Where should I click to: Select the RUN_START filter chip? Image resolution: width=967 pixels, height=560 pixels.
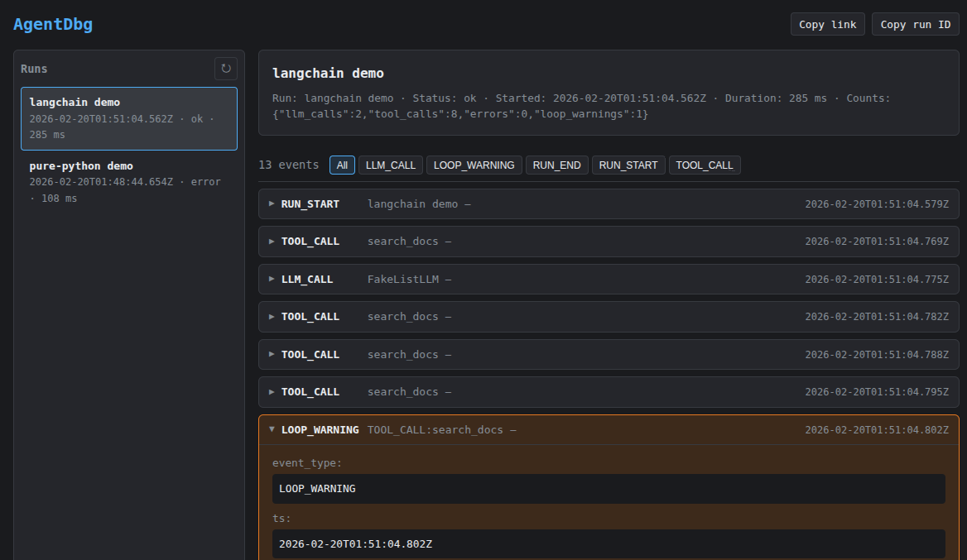tap(628, 165)
